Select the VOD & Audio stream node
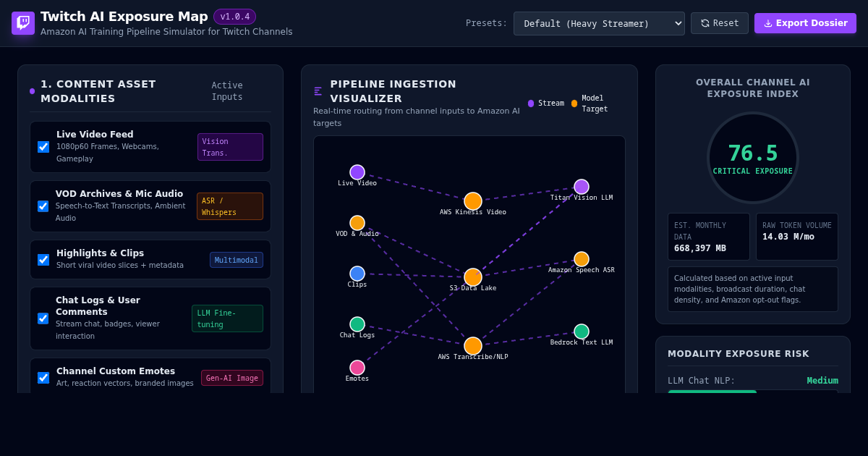 (x=357, y=223)
